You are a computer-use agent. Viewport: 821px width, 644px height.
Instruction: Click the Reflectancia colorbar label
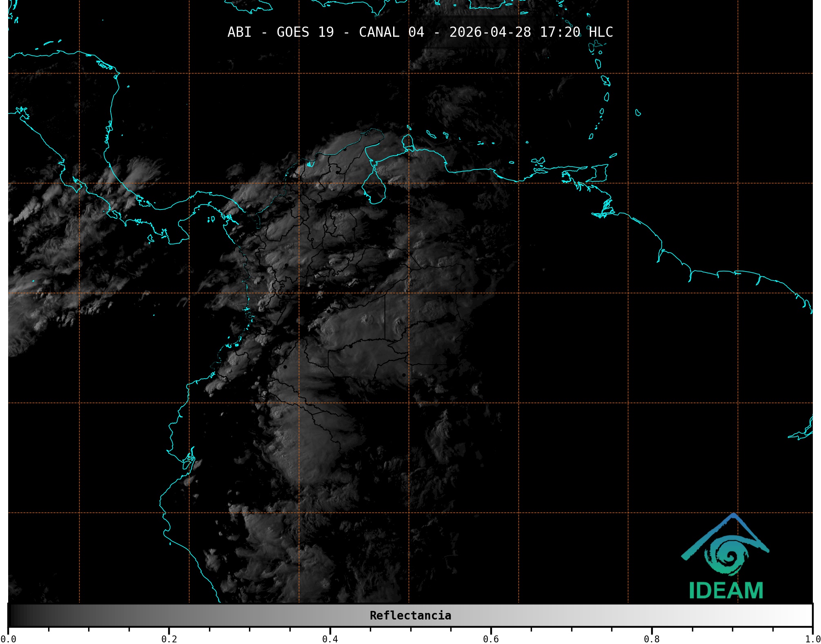[410, 615]
